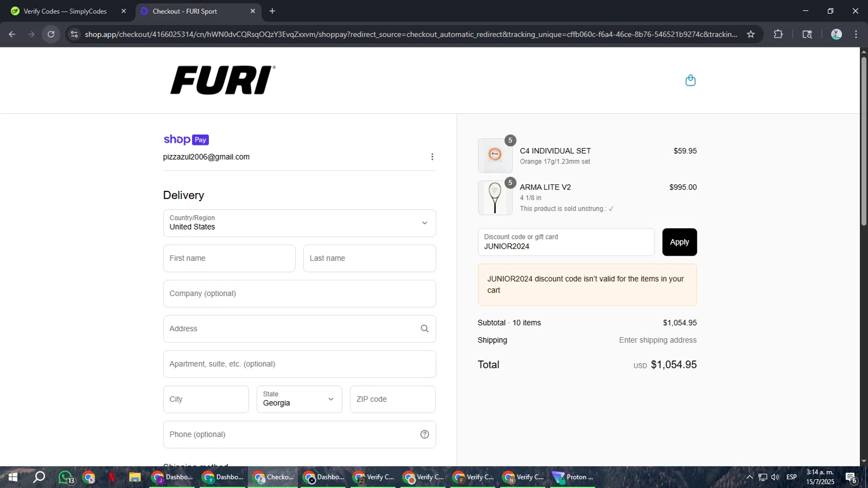This screenshot has width=868, height=488.
Task: Open WhatsApp from the taskbar
Action: (66, 477)
